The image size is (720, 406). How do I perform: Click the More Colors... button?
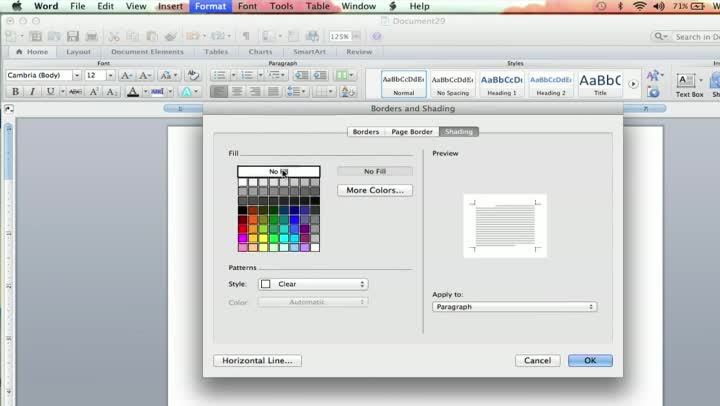tap(375, 190)
